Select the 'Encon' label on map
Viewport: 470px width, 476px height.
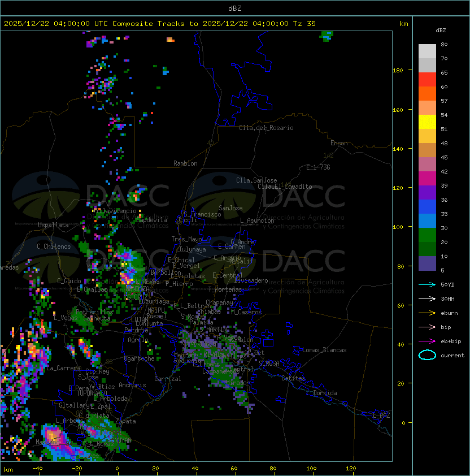(339, 143)
